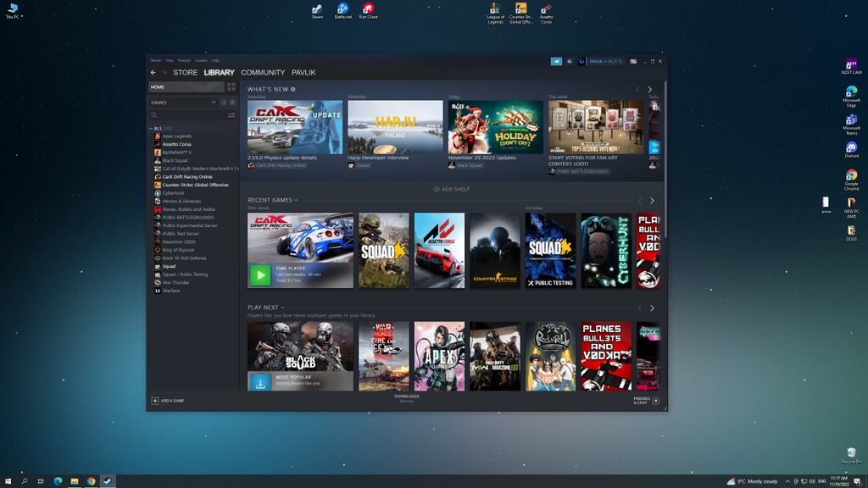Switch to the COMMUNITY tab
Image resolution: width=868 pixels, height=488 pixels.
(x=263, y=73)
